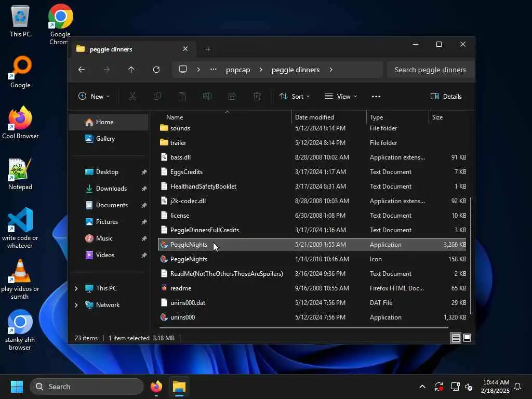Go back with the left arrow button
Image resolution: width=532 pixels, height=399 pixels.
(x=82, y=70)
